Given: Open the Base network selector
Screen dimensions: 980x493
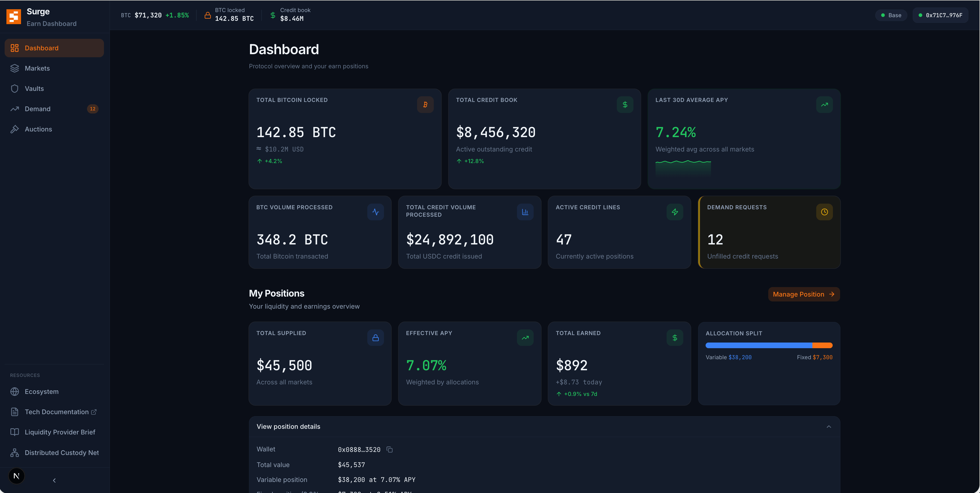Looking at the screenshot, I should 891,15.
